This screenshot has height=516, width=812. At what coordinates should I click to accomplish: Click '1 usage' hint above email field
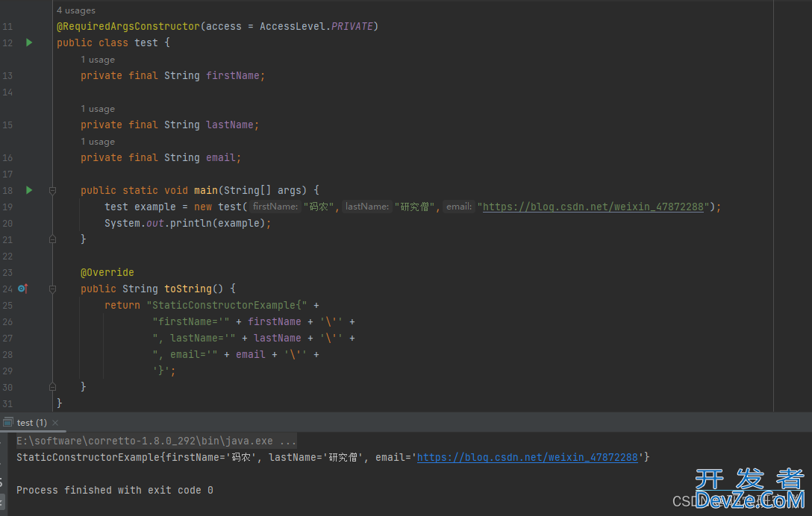point(97,141)
